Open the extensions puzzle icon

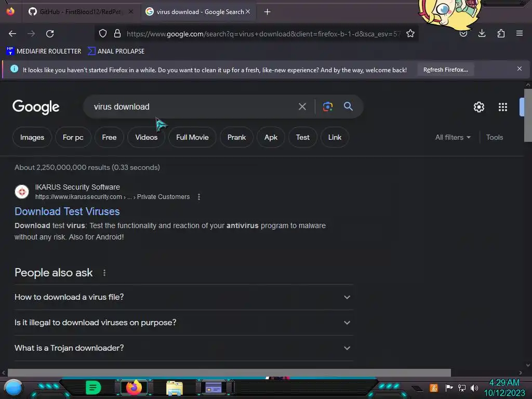tap(501, 33)
